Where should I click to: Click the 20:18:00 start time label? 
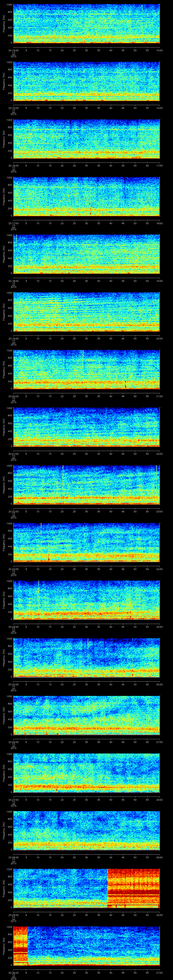13,281
